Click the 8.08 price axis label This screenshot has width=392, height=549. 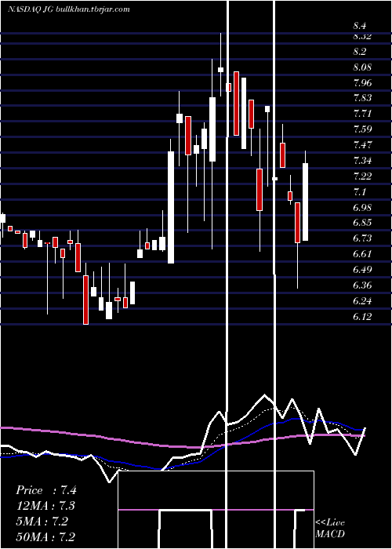[362, 67]
